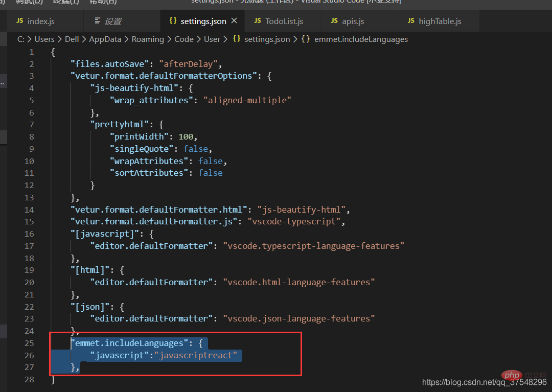Click the "vscode-typescript" value

[294, 222]
